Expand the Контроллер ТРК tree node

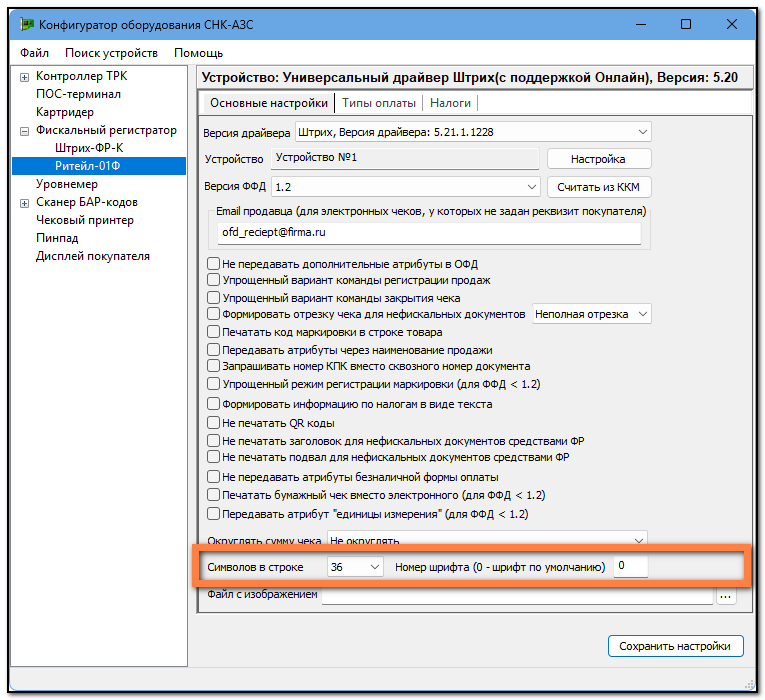point(24,77)
